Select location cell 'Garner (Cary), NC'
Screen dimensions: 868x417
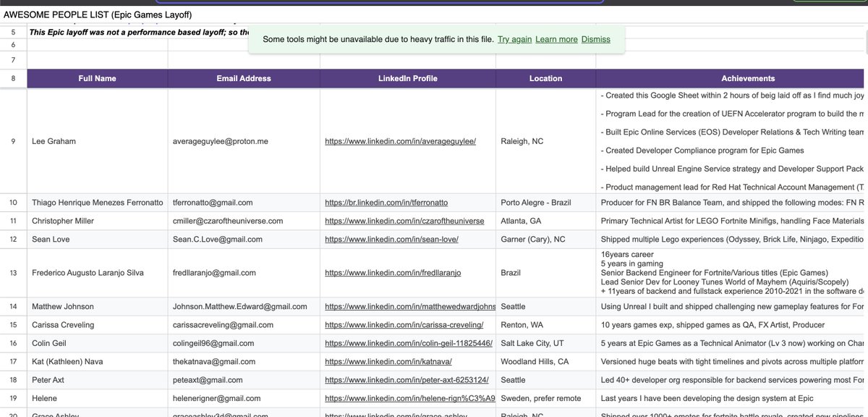click(x=545, y=239)
